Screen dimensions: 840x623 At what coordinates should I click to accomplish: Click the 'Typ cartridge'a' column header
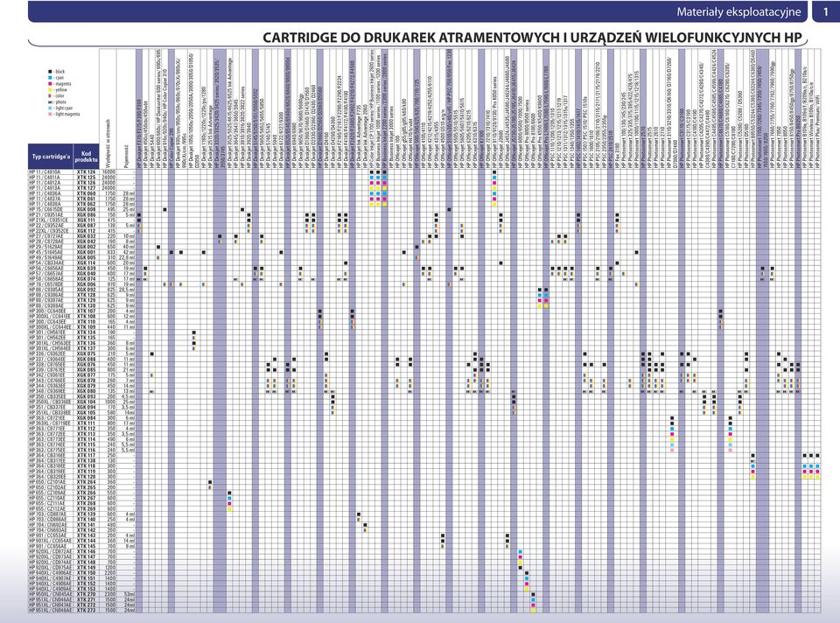point(51,157)
